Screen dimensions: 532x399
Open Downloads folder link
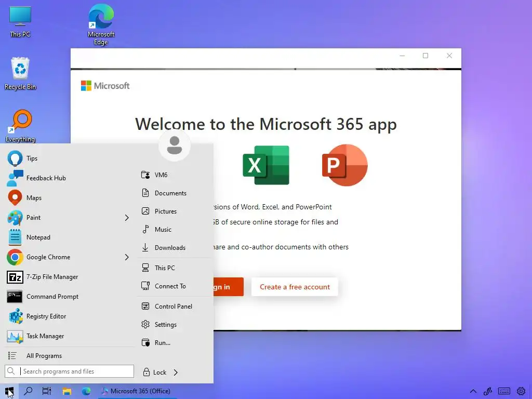175,248
